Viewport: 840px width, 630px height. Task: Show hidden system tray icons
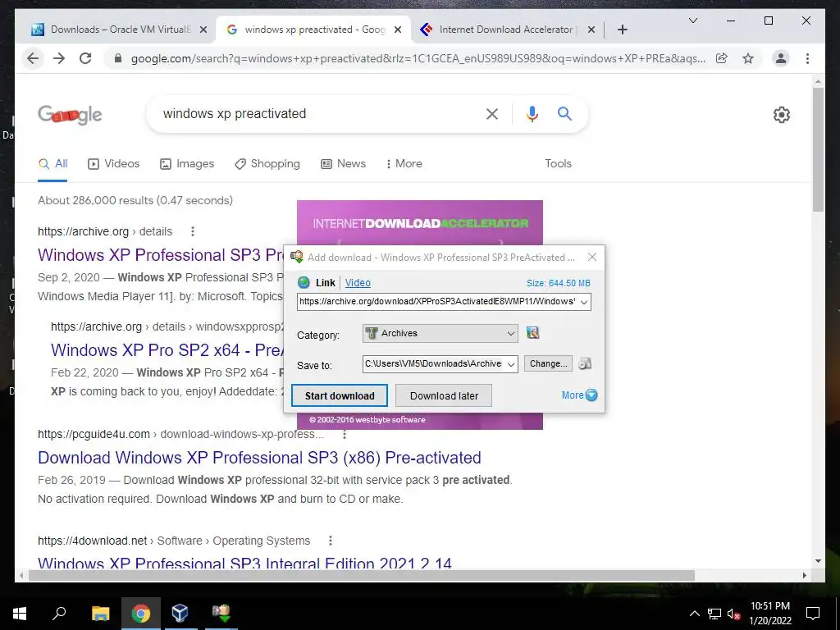(694, 614)
